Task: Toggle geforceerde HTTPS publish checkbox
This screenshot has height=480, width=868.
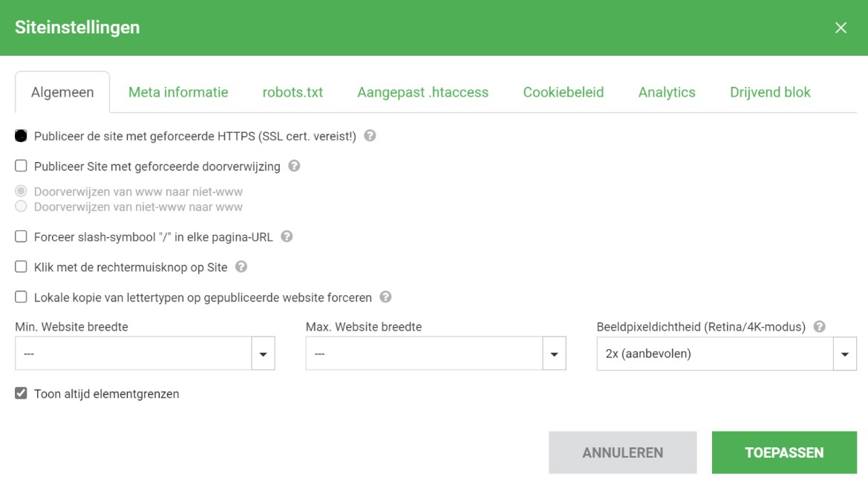Action: coord(21,136)
